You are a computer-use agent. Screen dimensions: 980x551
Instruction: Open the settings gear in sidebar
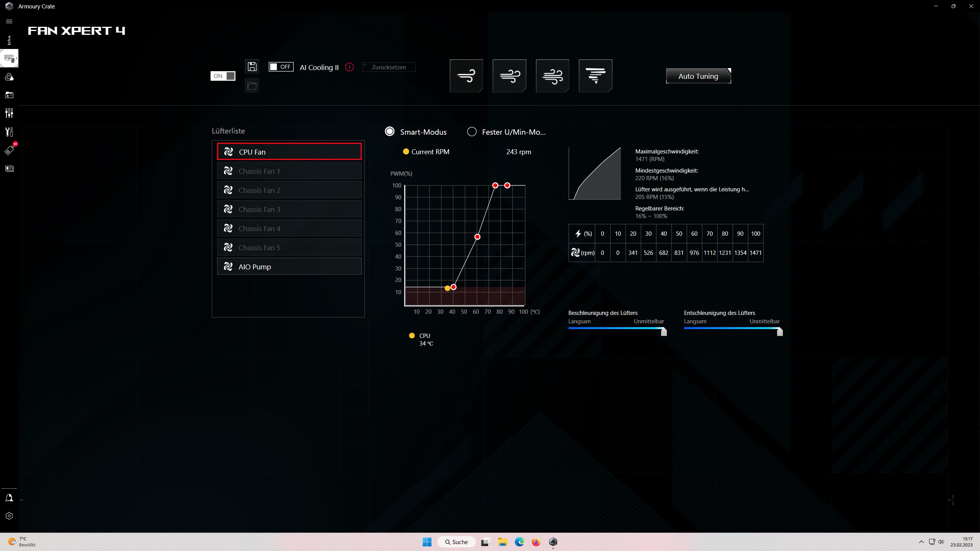9,516
